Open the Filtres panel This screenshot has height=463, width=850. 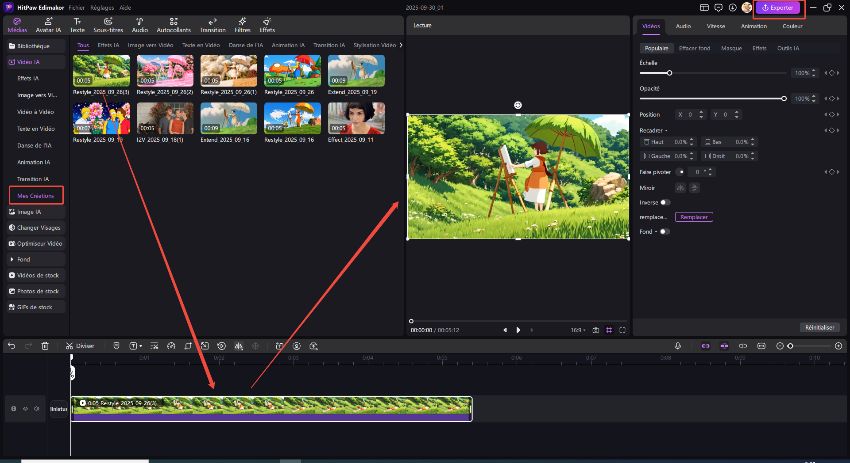tap(241, 25)
